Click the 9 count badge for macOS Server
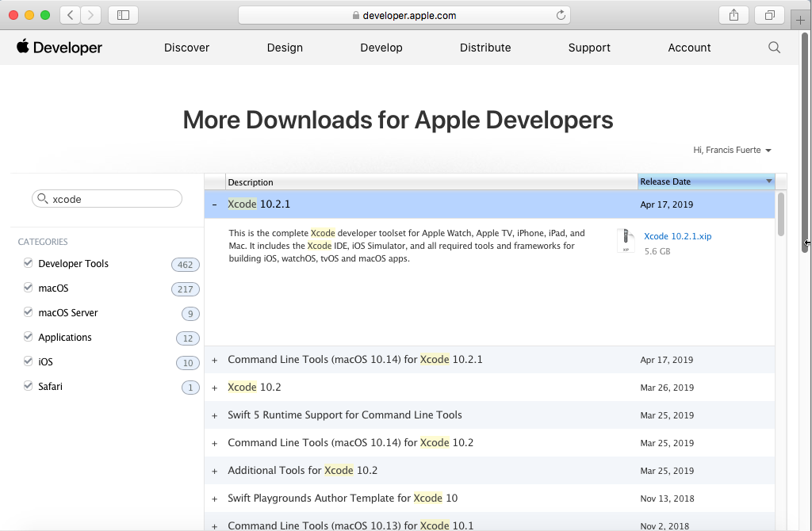This screenshot has width=812, height=531. (x=190, y=314)
